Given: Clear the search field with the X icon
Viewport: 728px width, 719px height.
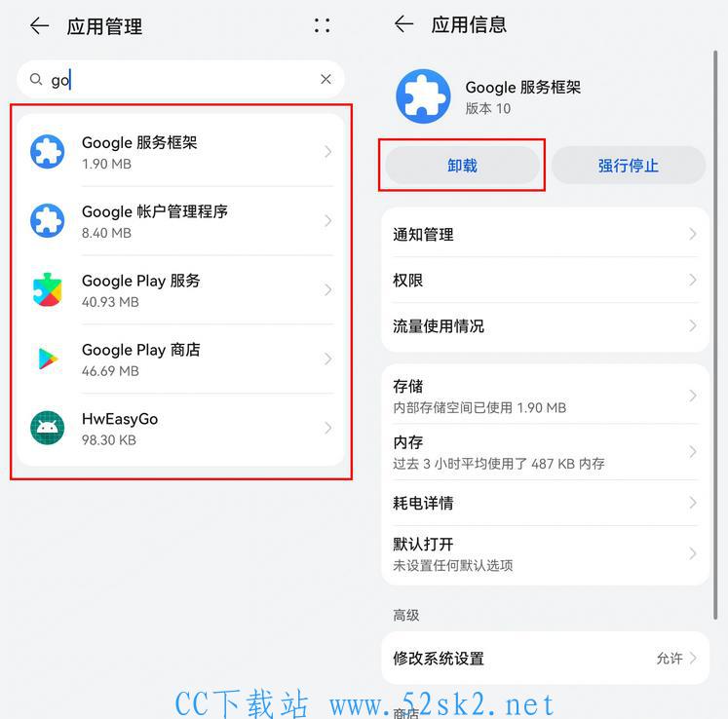Looking at the screenshot, I should pyautogui.click(x=326, y=79).
